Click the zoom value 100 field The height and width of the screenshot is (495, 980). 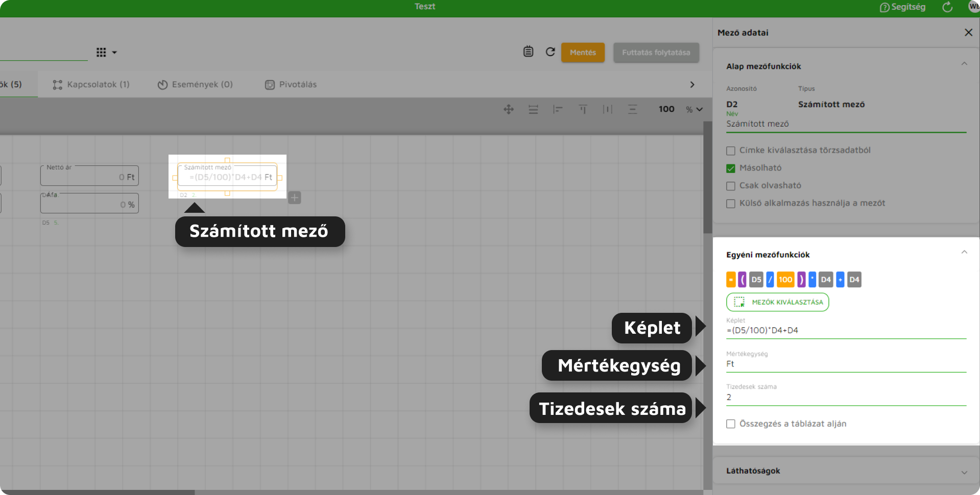666,109
